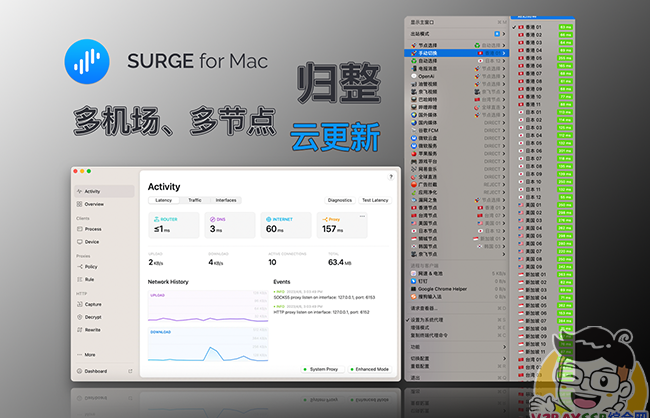This screenshot has width=650, height=418.
Task: Choose the highlighted 手动切换 menu item
Action: (x=457, y=53)
